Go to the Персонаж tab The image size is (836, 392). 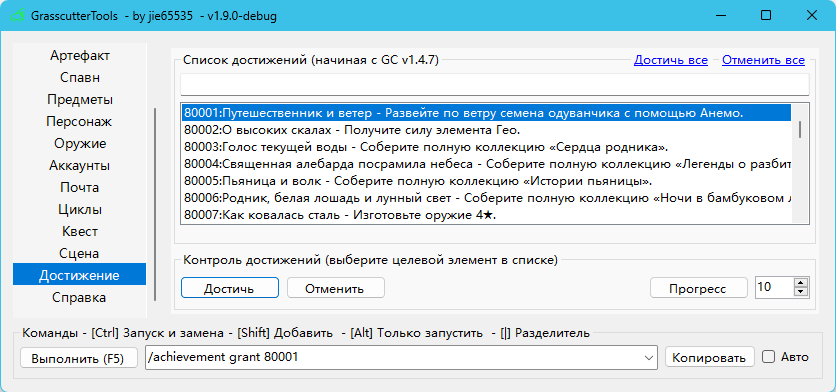click(x=79, y=121)
